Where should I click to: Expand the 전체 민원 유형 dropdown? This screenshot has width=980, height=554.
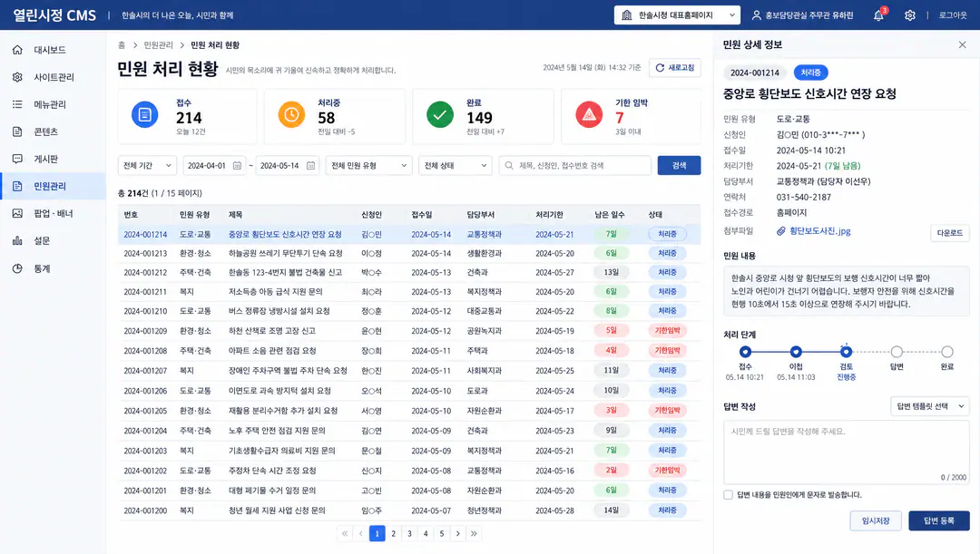pyautogui.click(x=368, y=166)
